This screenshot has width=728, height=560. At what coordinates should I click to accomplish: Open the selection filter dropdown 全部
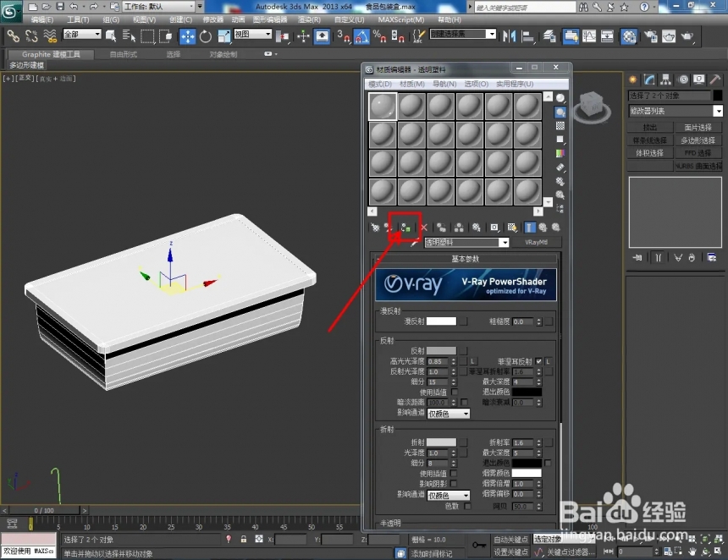click(82, 34)
